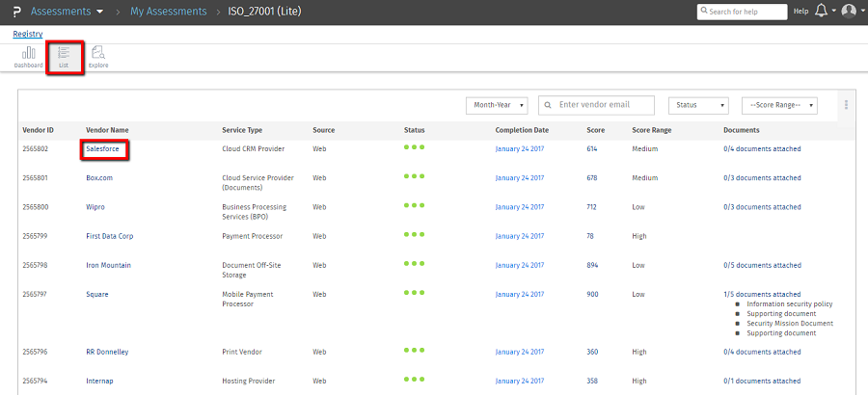Open the vertical dots table options
The height and width of the screenshot is (395, 868).
tap(846, 105)
